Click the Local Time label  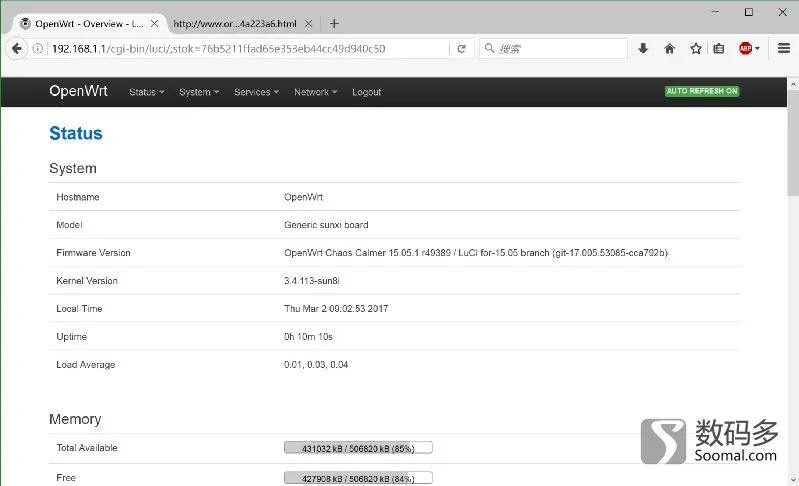[79, 309]
